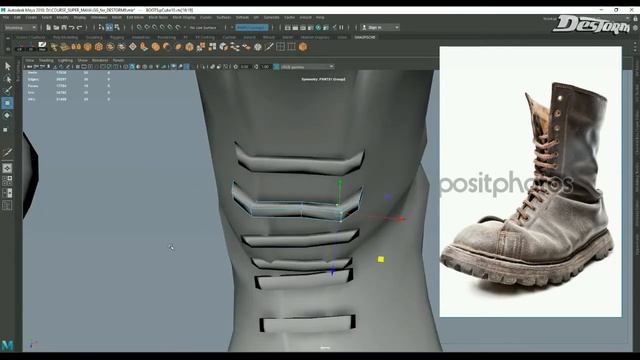Click the pause icon in status line
The width and height of the screenshot is (640, 360).
341,27
